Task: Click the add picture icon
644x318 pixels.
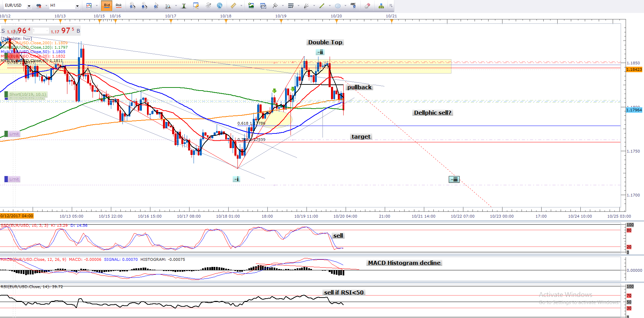Action: pos(251,5)
